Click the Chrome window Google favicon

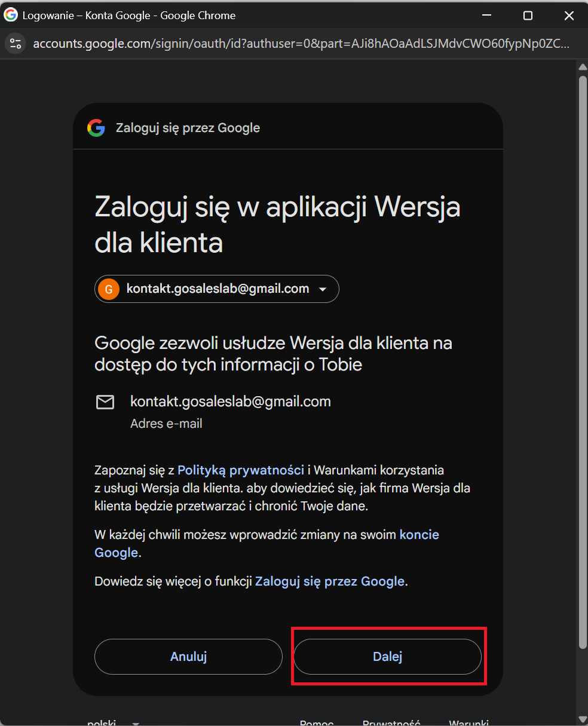click(x=11, y=15)
